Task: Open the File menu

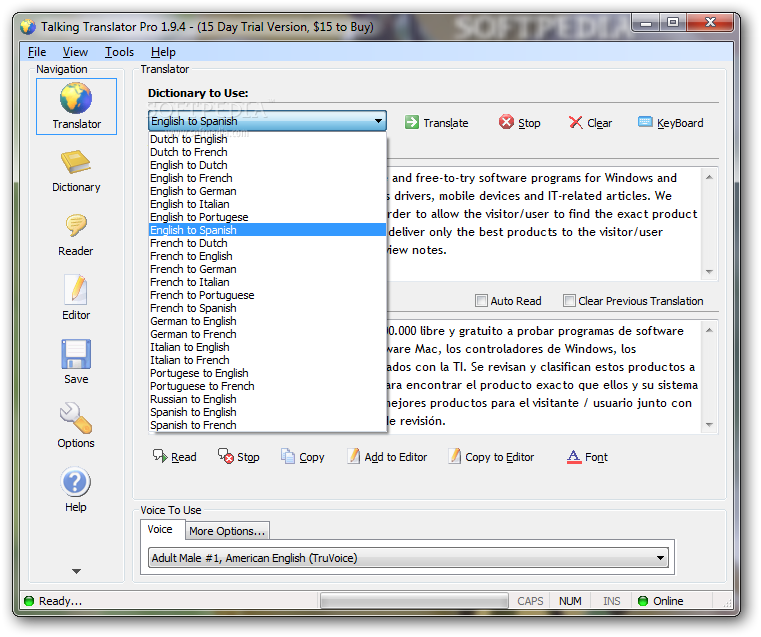Action: tap(37, 52)
